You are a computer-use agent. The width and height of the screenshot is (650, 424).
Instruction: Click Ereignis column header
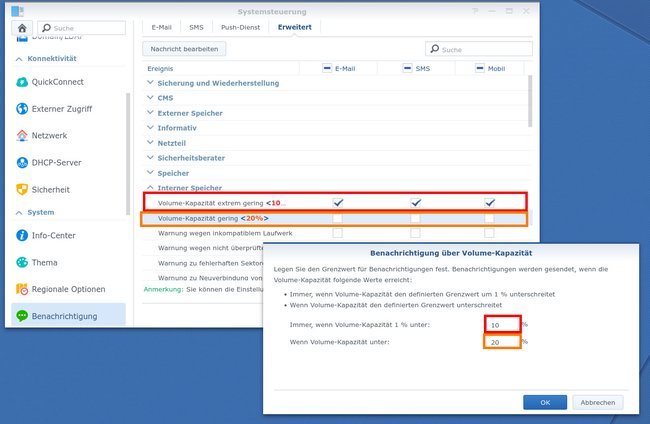221,68
